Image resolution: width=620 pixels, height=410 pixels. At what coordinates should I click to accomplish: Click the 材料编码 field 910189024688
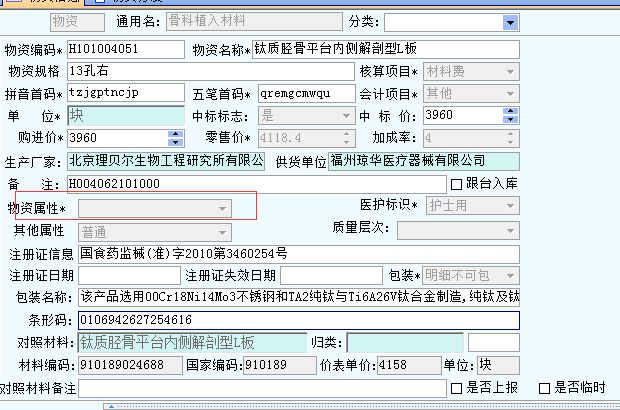[x=130, y=365]
